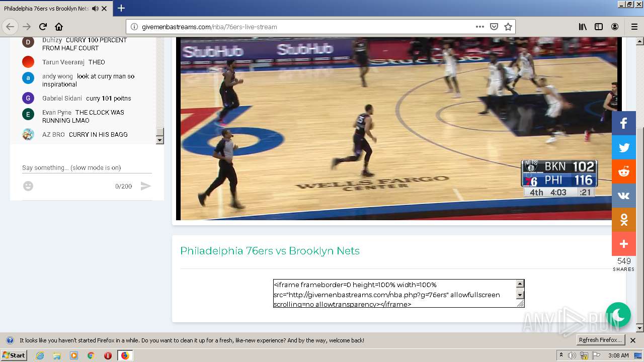Share on Odnoklassniki
This screenshot has width=644, height=362.
pos(624,220)
